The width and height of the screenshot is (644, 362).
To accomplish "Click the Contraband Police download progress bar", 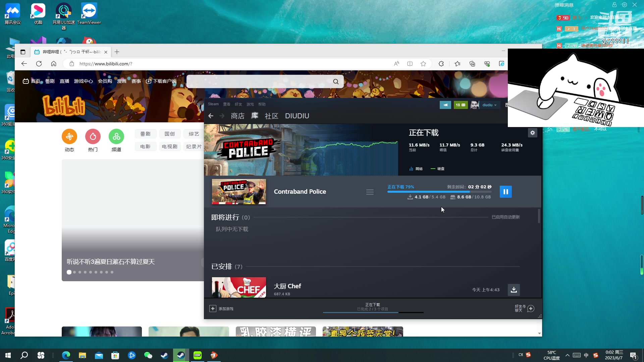I will [439, 192].
